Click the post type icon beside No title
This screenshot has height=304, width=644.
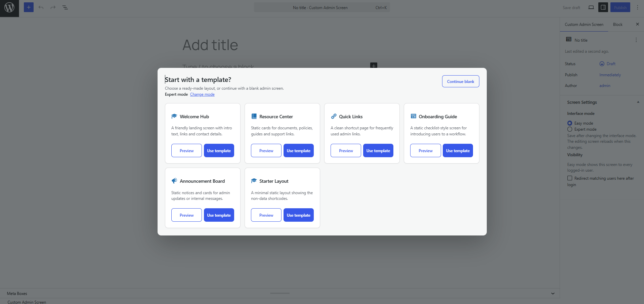569,39
